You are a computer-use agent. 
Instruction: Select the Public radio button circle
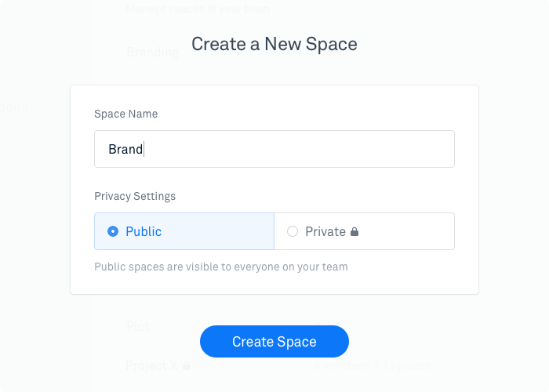coord(113,231)
